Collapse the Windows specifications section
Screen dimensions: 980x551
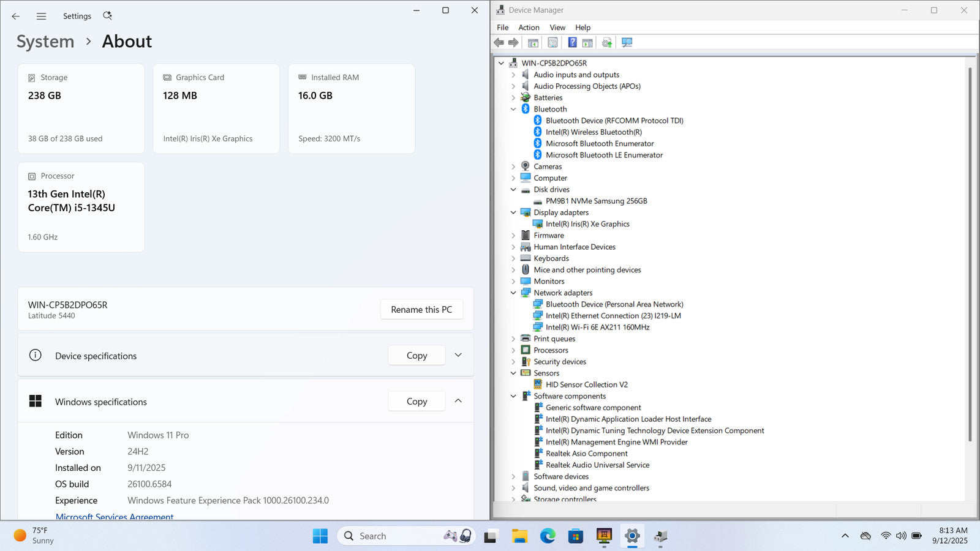click(458, 401)
